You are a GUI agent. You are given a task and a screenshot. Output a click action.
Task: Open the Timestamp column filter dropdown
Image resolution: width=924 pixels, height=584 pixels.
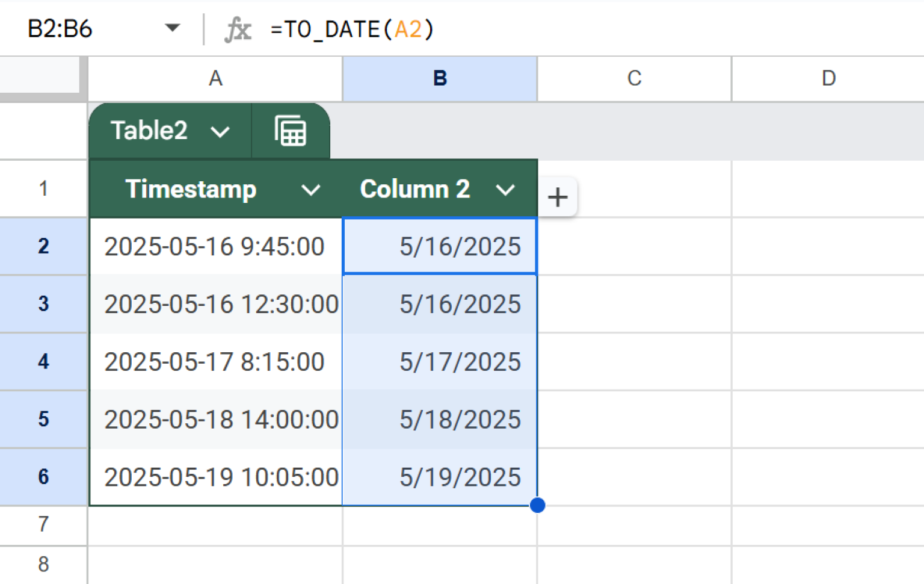pyautogui.click(x=312, y=190)
